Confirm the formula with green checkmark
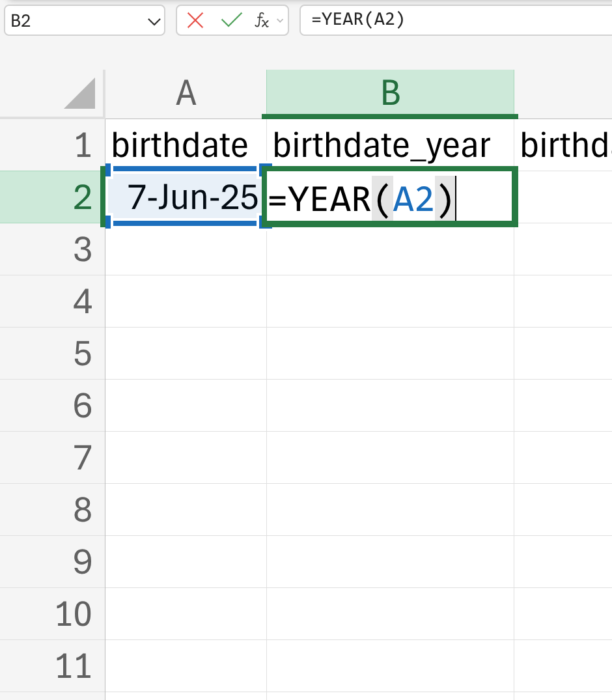Image resolution: width=612 pixels, height=700 pixels. 231,21
